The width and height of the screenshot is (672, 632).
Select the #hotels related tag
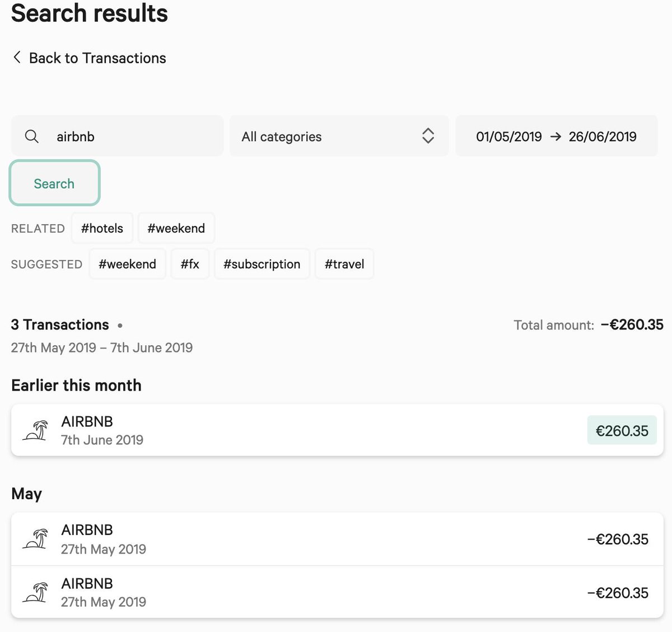[x=102, y=228]
